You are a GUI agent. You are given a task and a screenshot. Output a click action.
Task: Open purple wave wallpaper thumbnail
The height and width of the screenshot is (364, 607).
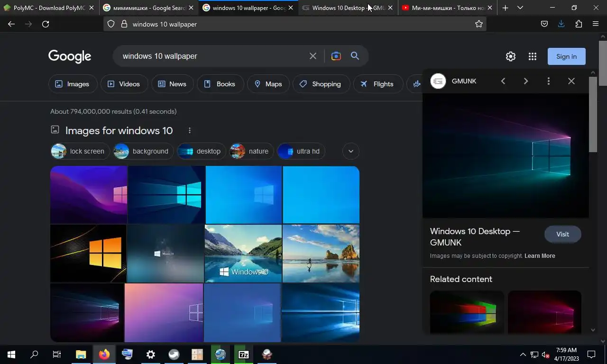(89, 194)
